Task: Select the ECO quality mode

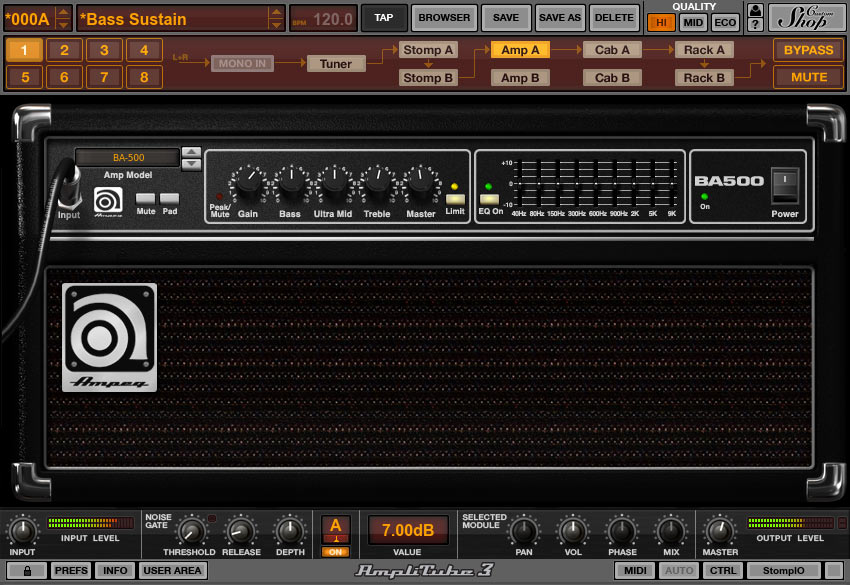Action: [725, 22]
